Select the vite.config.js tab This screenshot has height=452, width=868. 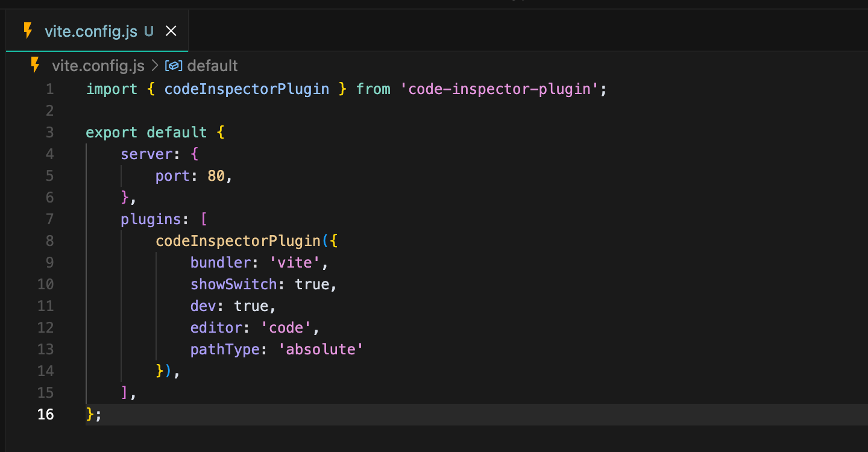tap(90, 30)
